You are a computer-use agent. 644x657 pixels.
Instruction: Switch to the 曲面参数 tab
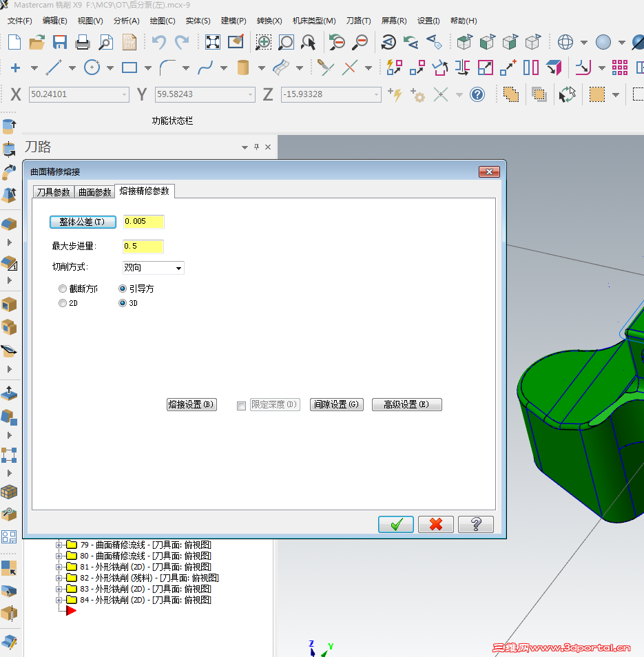click(x=95, y=192)
